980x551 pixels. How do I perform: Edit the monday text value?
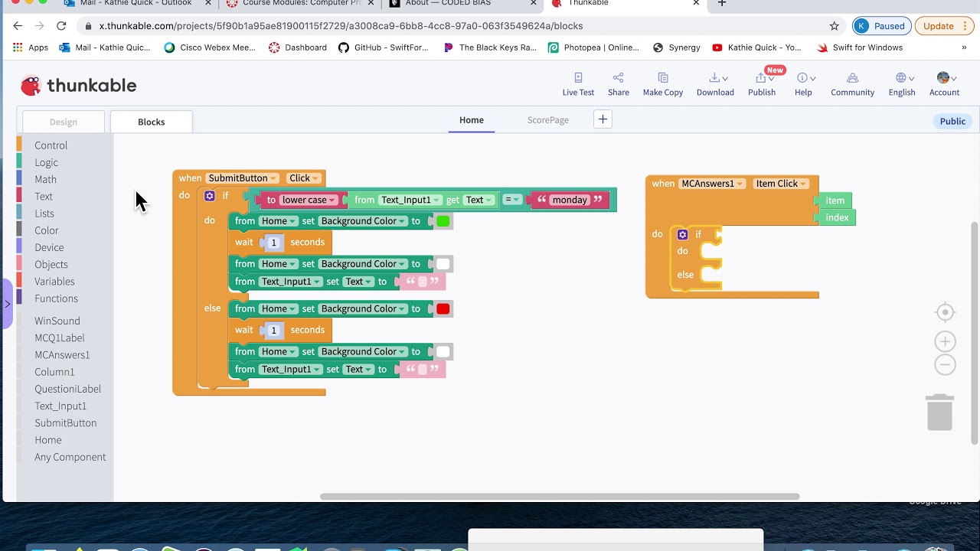pyautogui.click(x=570, y=200)
